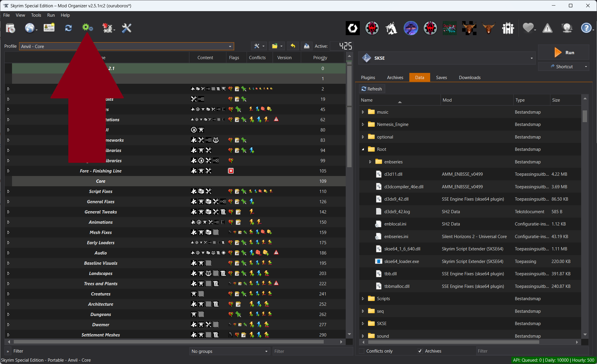Open Settings with the wrench and screwdriver icon
The height and width of the screenshot is (364, 597).
click(126, 28)
